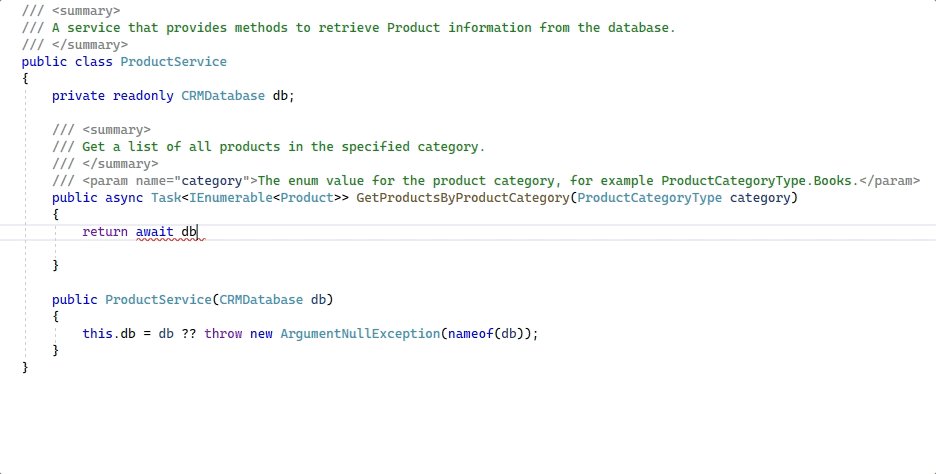Viewport: 936px width, 474px height.
Task: Click the async keyword
Action: (x=124, y=198)
